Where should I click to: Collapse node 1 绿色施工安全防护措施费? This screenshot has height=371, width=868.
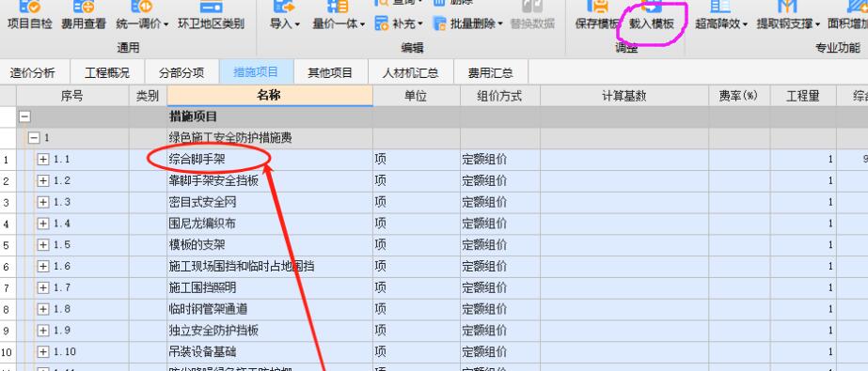[x=34, y=138]
